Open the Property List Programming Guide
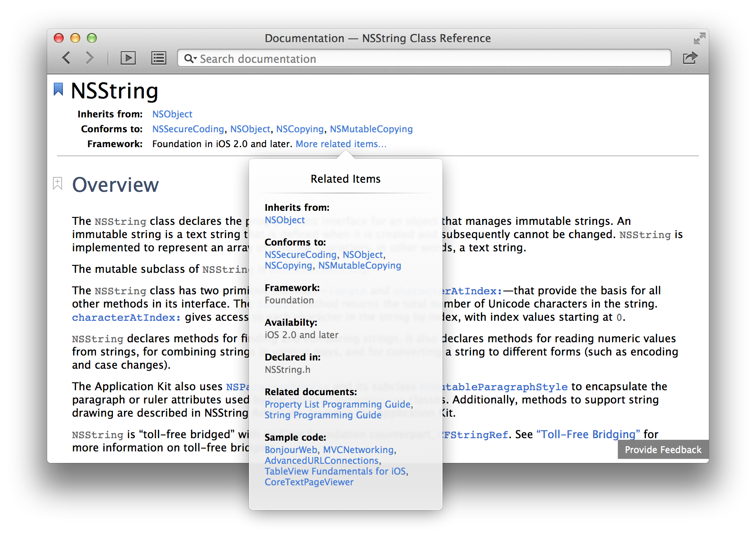The height and width of the screenshot is (544, 756). point(337,404)
